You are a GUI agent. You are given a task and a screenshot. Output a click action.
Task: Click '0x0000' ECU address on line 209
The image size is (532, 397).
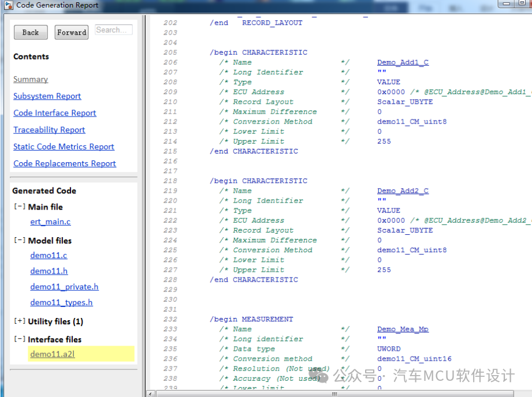click(x=391, y=92)
